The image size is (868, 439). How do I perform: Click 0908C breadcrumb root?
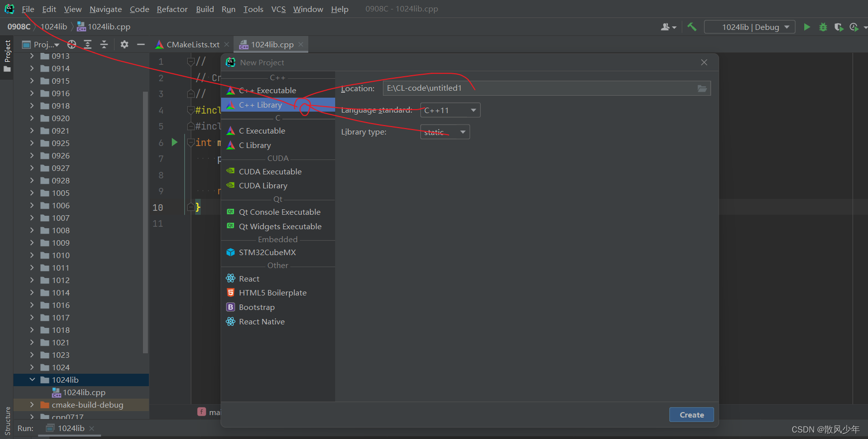coord(19,26)
